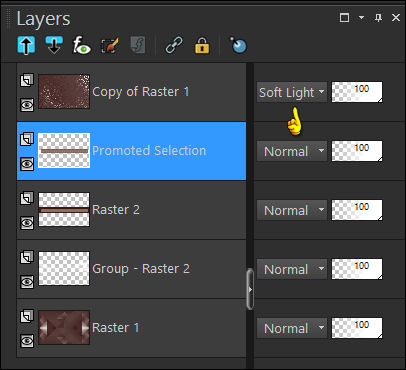Hide the Copy of Raster 1 layer

tap(27, 105)
